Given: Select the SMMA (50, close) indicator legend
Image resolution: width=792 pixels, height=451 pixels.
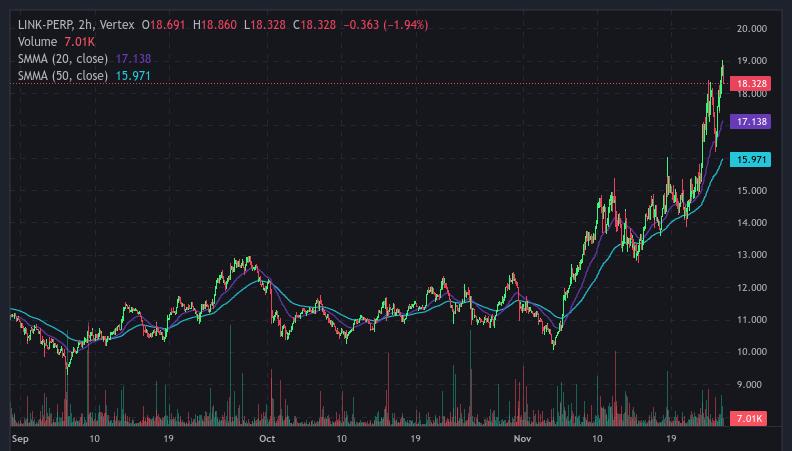Looking at the screenshot, I should click(63, 76).
